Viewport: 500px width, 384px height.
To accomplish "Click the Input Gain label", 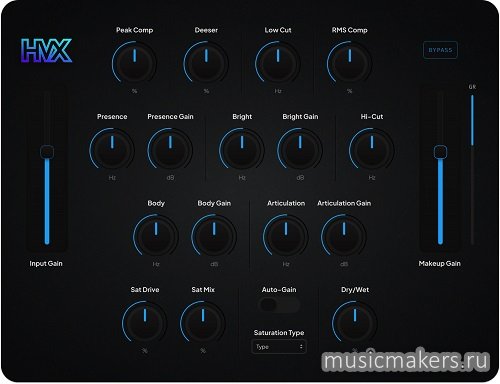I will tap(46, 263).
